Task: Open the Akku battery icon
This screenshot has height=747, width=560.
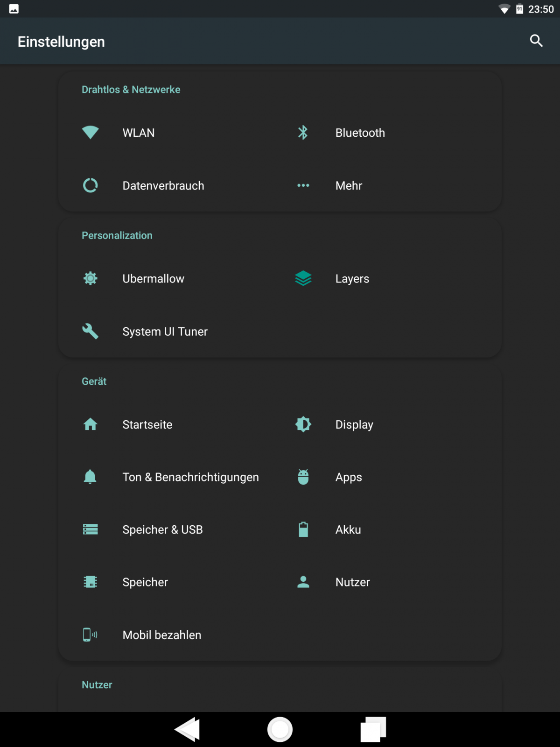Action: coord(303,529)
